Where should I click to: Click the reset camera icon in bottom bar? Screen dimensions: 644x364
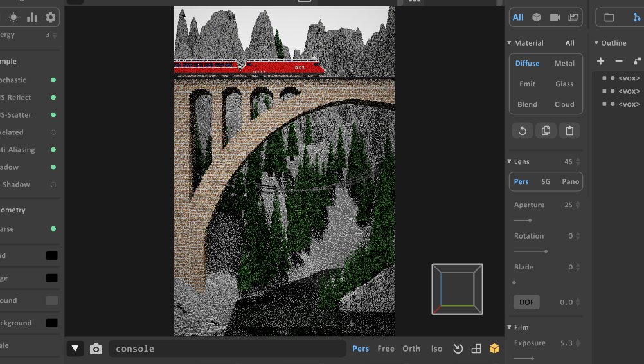click(x=458, y=349)
